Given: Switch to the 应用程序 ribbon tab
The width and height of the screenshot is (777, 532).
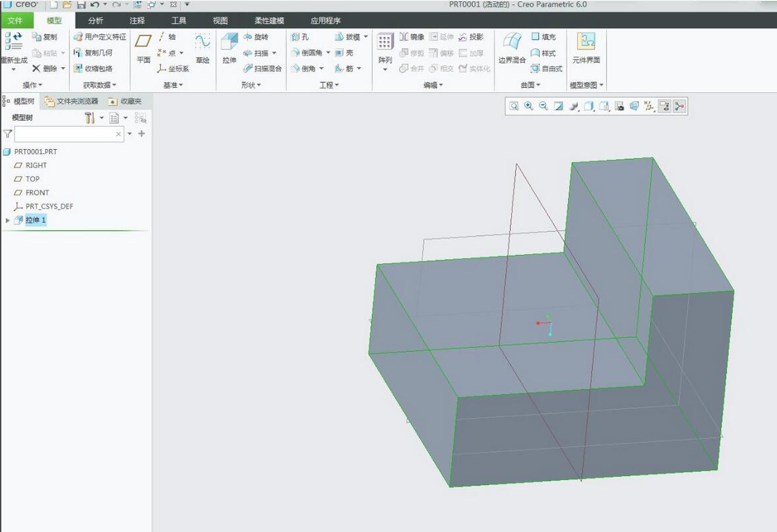Looking at the screenshot, I should click(326, 20).
